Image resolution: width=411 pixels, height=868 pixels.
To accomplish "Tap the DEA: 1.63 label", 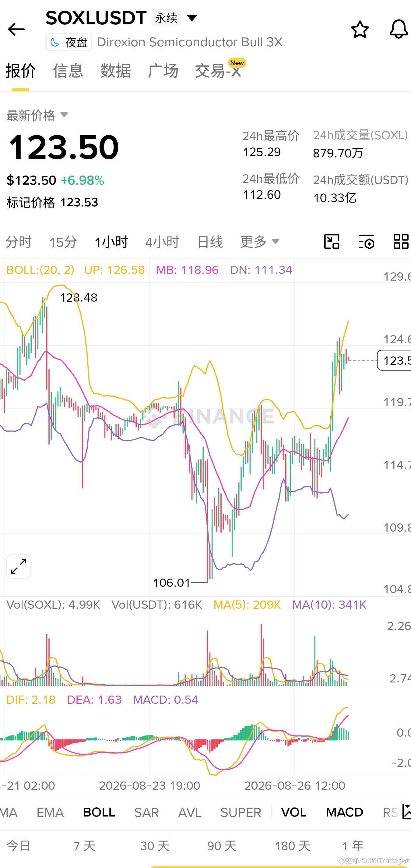I will [x=94, y=700].
